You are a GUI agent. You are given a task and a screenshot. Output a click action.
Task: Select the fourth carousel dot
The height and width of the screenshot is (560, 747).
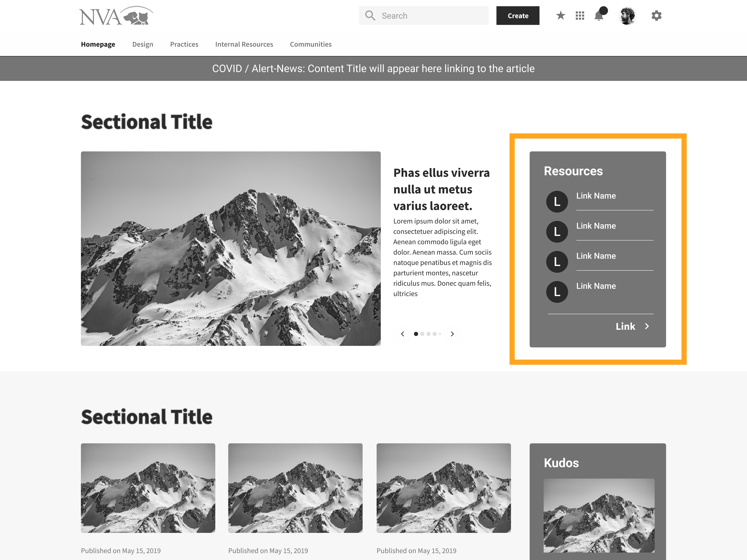coord(435,334)
